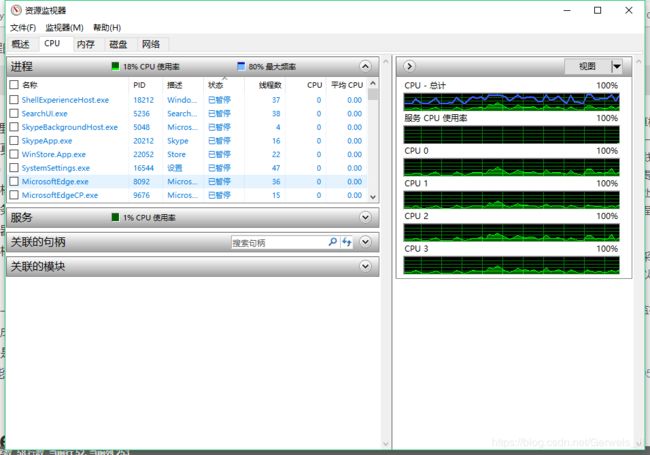Sort processes by 名称 column header
This screenshot has height=455, width=650.
tap(30, 85)
